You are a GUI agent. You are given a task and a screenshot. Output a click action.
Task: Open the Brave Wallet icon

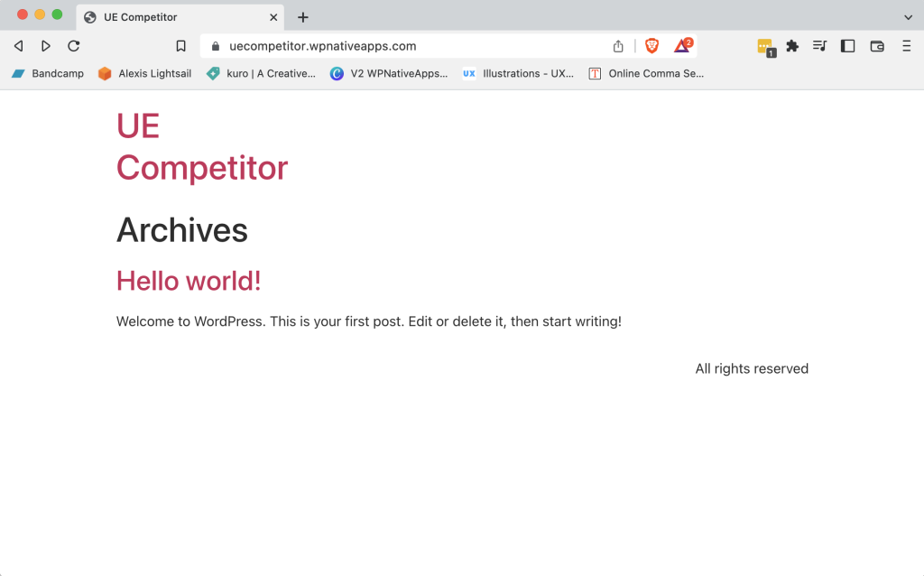[x=877, y=46]
